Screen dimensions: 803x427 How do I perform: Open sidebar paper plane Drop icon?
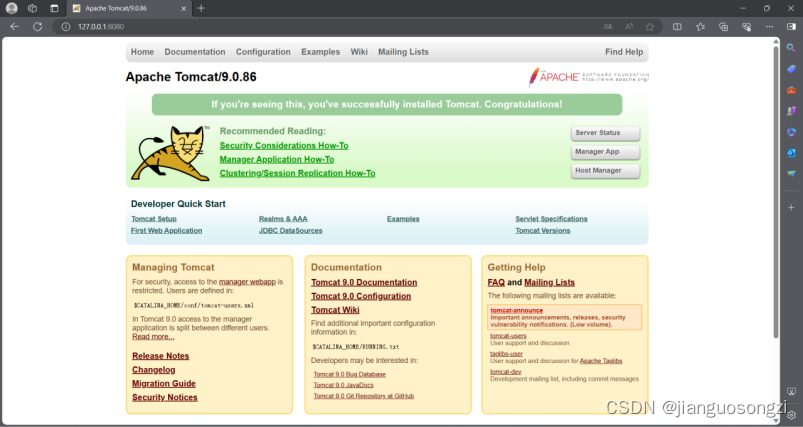click(791, 174)
